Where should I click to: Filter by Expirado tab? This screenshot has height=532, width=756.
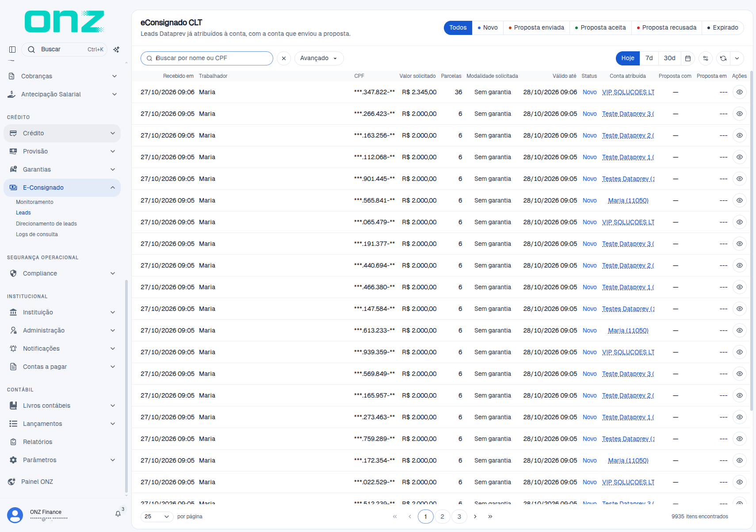723,27
